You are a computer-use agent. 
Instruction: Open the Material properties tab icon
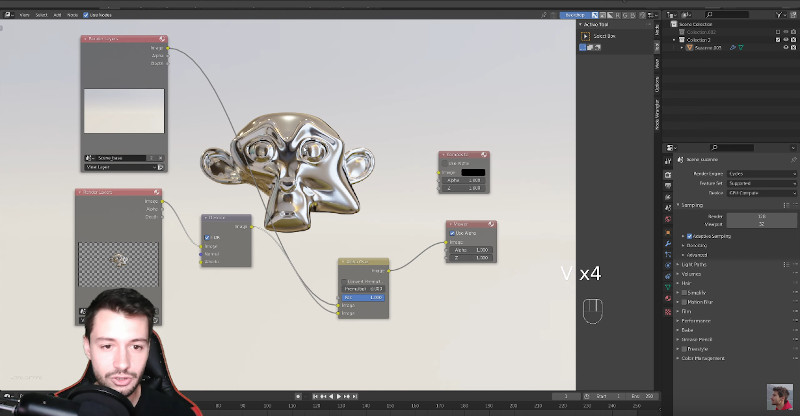(668, 299)
